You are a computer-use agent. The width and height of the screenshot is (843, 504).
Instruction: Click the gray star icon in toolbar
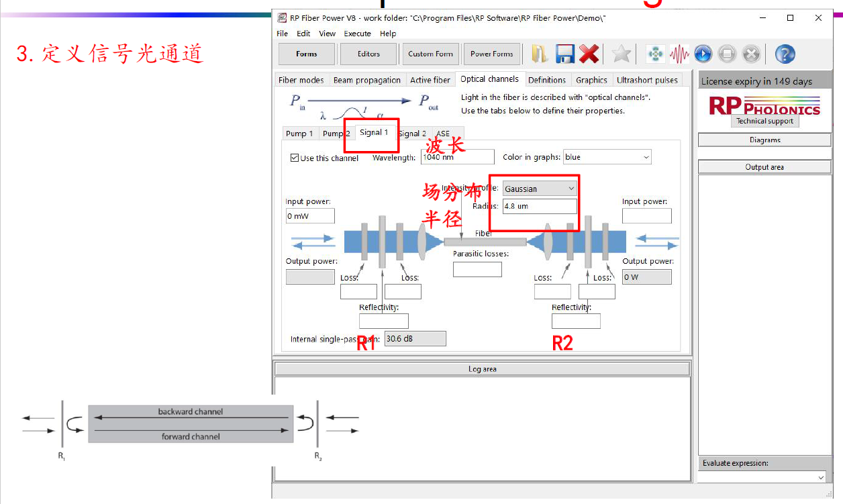[622, 54]
